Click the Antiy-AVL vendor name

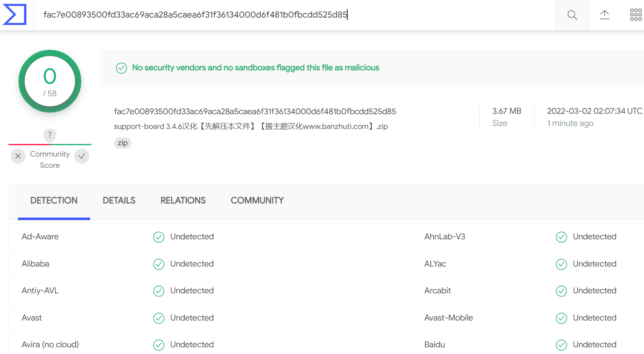(x=40, y=290)
